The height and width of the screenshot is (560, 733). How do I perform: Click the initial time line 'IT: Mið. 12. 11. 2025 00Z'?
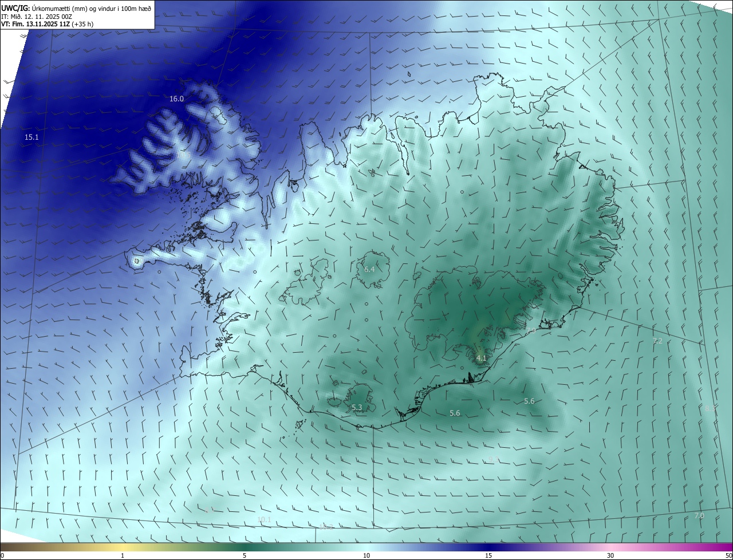click(38, 17)
